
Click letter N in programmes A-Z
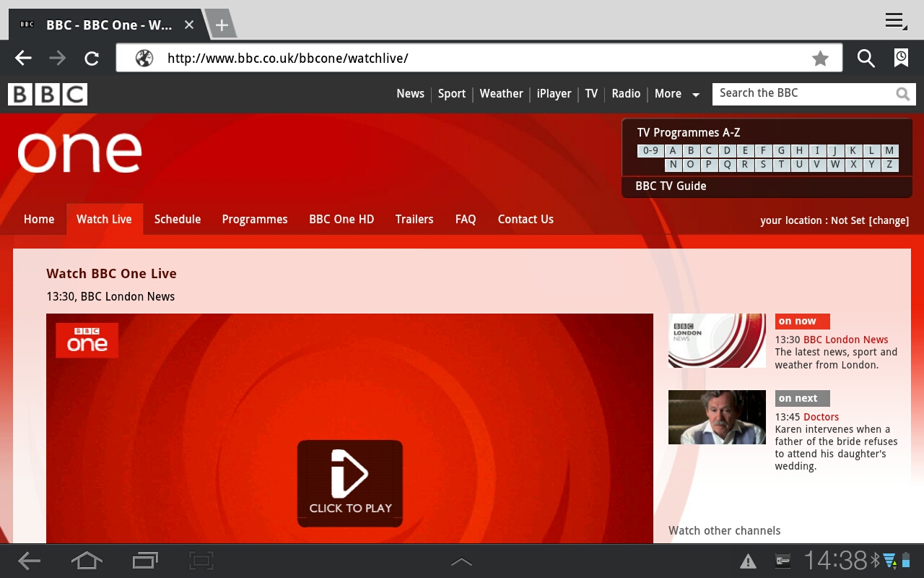click(x=673, y=165)
